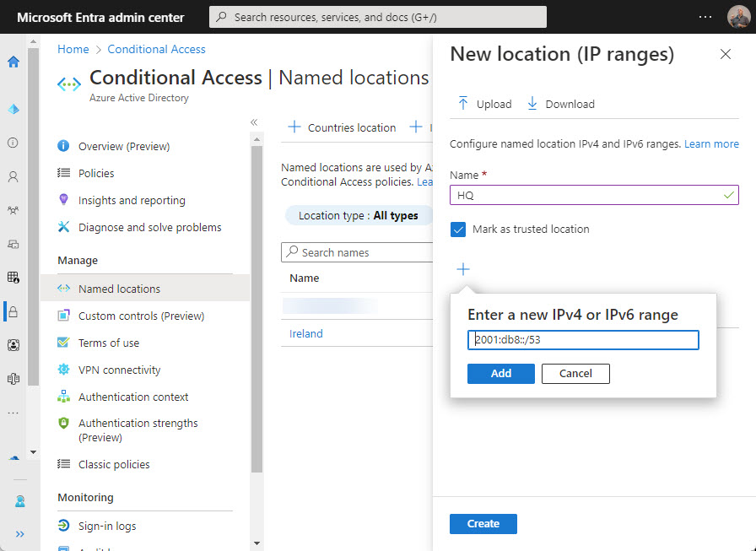Open the info circle icon in left rail
Image resolution: width=756 pixels, height=551 pixels.
tap(13, 143)
